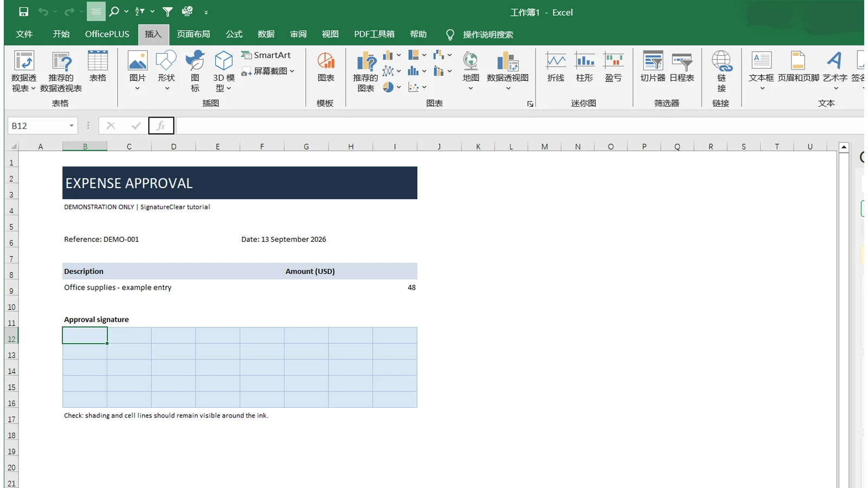Select the EXPENSE APPROVAL title cell
The width and height of the screenshot is (868, 488).
point(240,183)
